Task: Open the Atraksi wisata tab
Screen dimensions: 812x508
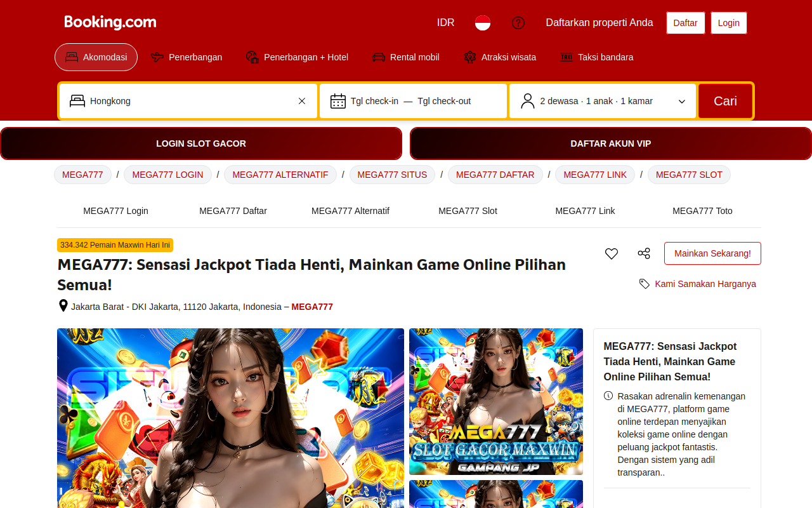Action: 500,57
